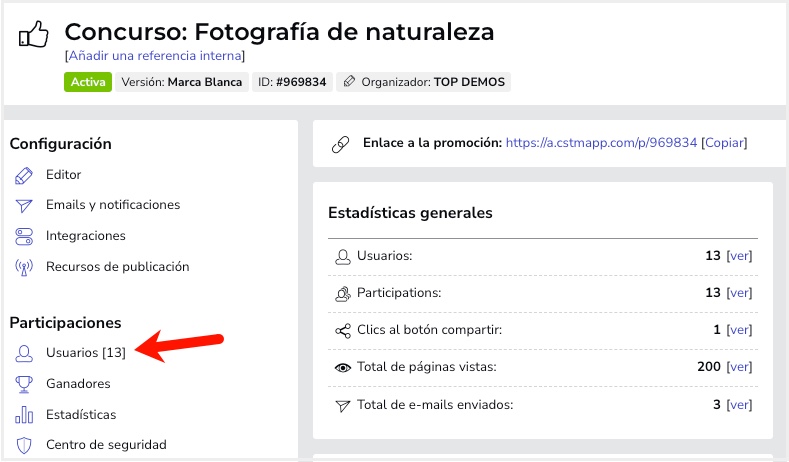View Total de páginas vistas details
Image resolution: width=789 pixels, height=462 pixels.
[739, 367]
